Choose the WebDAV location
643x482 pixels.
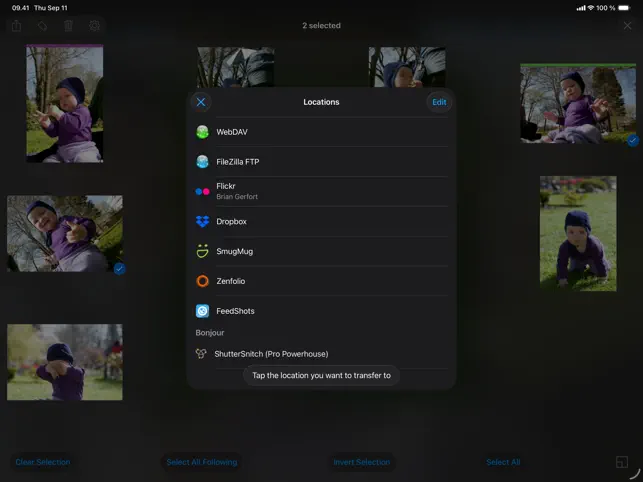322,132
